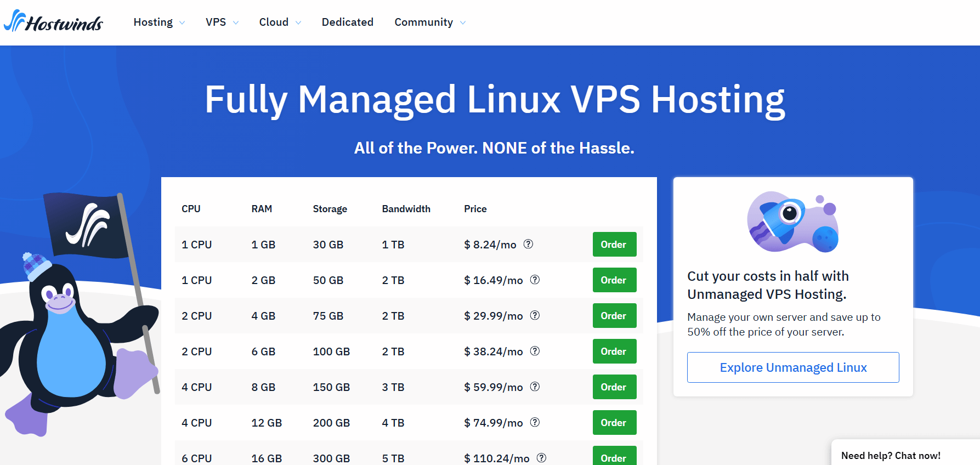The height and width of the screenshot is (465, 980).
Task: Open price info icon for $16.49/mo plan
Action: (x=535, y=280)
